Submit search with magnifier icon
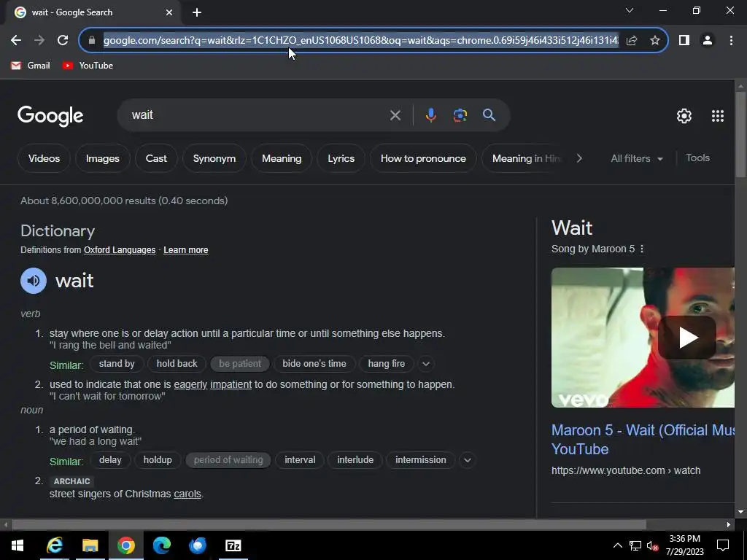Screen dimensions: 747x560 (x=489, y=114)
